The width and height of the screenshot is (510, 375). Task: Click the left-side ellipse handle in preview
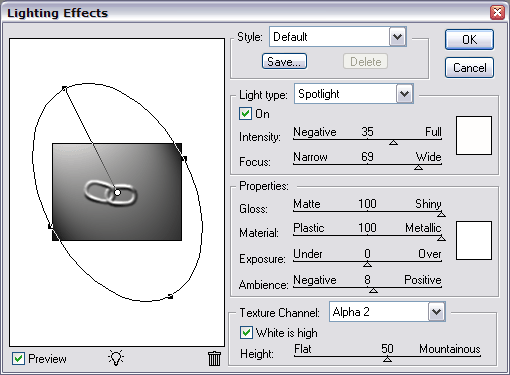[x=51, y=226]
